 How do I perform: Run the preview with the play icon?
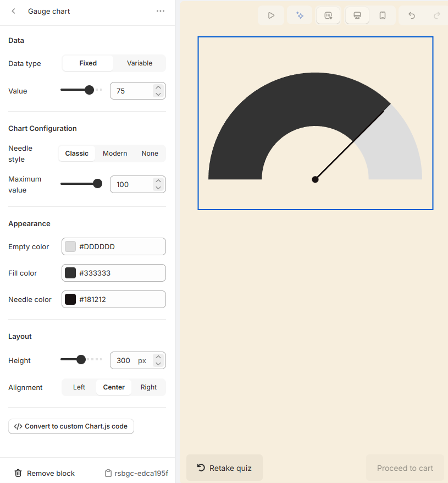coord(270,15)
